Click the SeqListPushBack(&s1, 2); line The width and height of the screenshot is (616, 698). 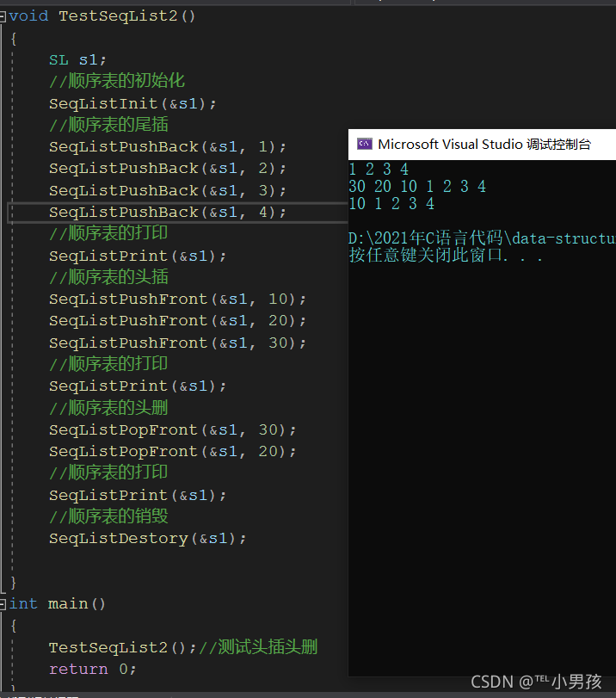pos(168,169)
